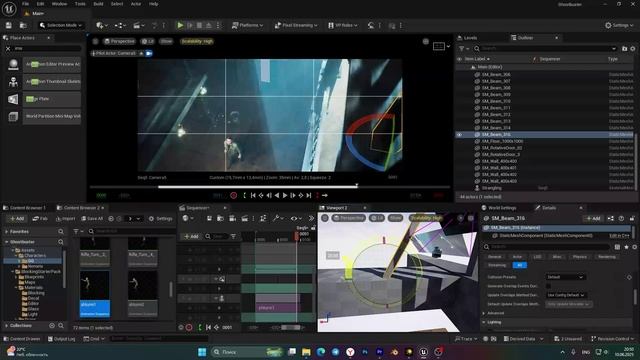The height and width of the screenshot is (360, 640).
Task: Open the Collision Presets Default dropdown
Action: tap(565, 277)
